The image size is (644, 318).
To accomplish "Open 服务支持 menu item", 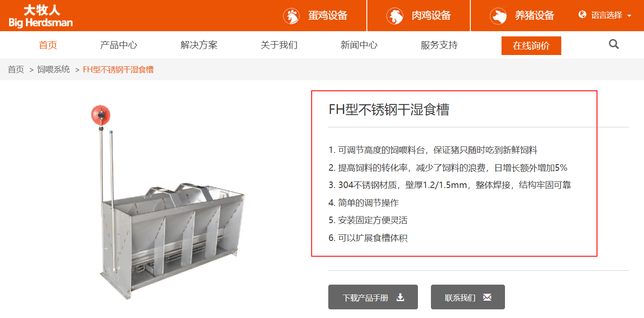I will tap(439, 45).
